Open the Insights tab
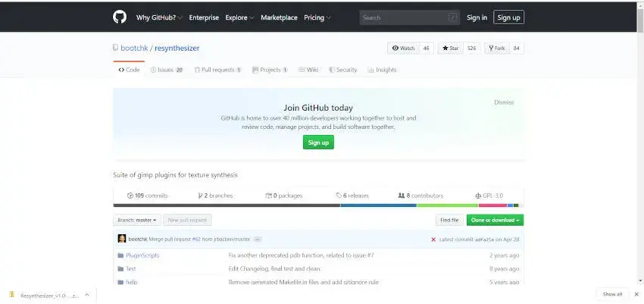 (x=383, y=70)
